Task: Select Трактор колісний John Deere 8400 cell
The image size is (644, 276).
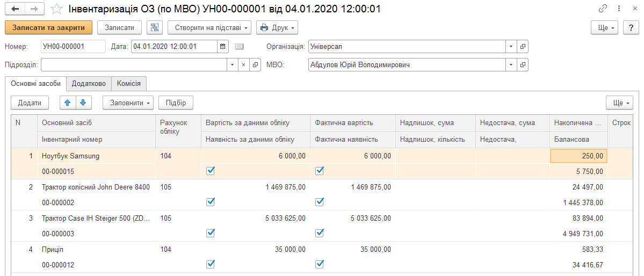Action: 97,187
